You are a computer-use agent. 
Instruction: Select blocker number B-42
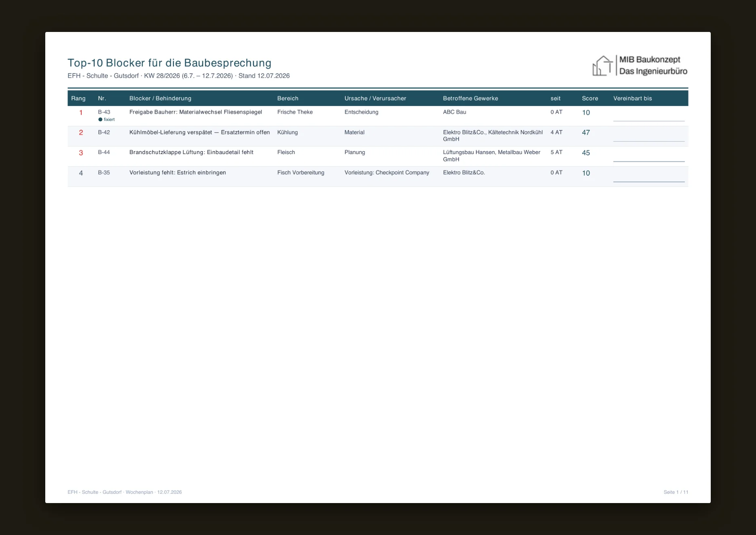pyautogui.click(x=104, y=132)
